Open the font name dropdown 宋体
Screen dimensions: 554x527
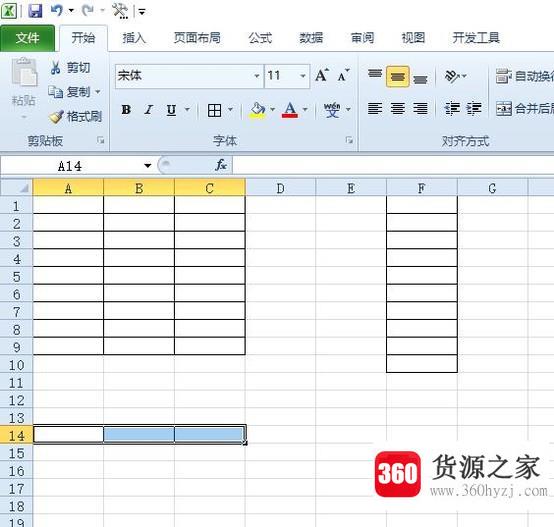click(x=257, y=76)
